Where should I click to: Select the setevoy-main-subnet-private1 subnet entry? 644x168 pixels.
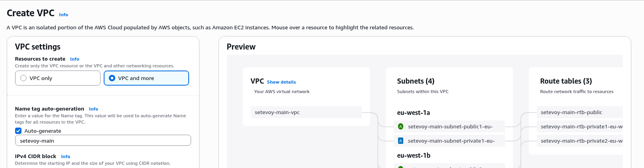click(x=451, y=141)
